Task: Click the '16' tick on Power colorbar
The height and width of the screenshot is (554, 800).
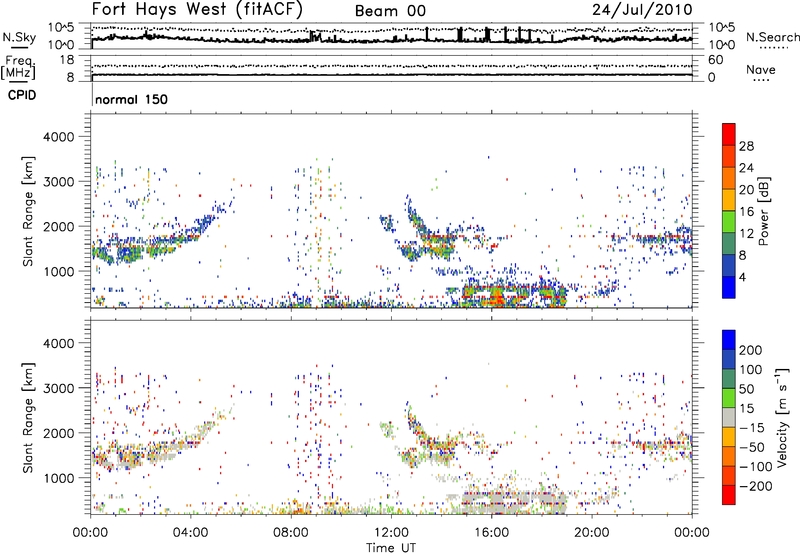Action: pyautogui.click(x=746, y=212)
